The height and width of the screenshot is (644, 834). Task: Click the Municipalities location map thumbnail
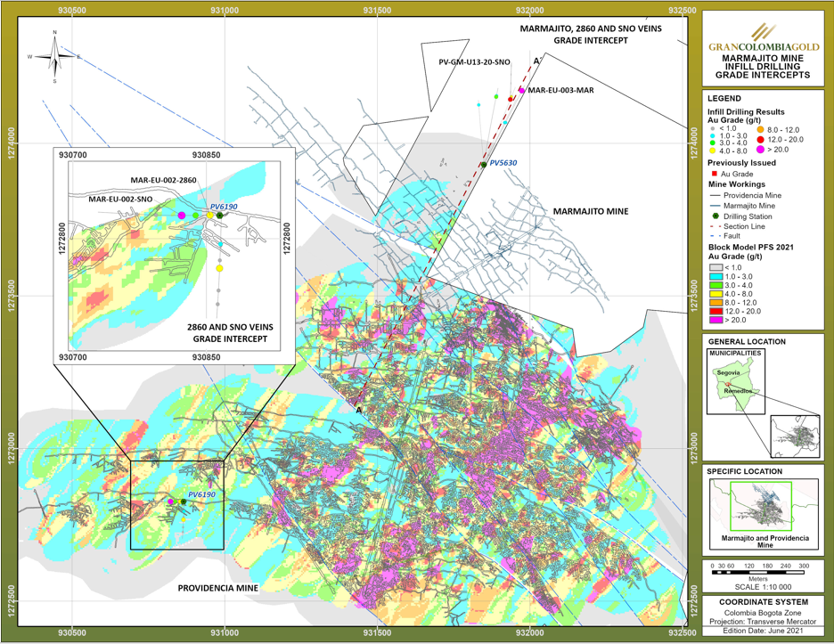pos(736,381)
